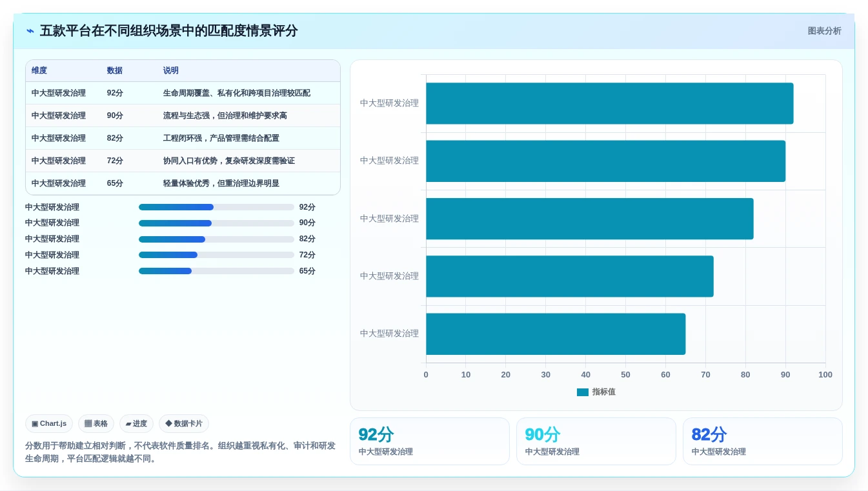Click the title 五款平台在不同组织场景中的匹配度情景评分
Image resolution: width=868 pixels, height=491 pixels.
(x=169, y=31)
